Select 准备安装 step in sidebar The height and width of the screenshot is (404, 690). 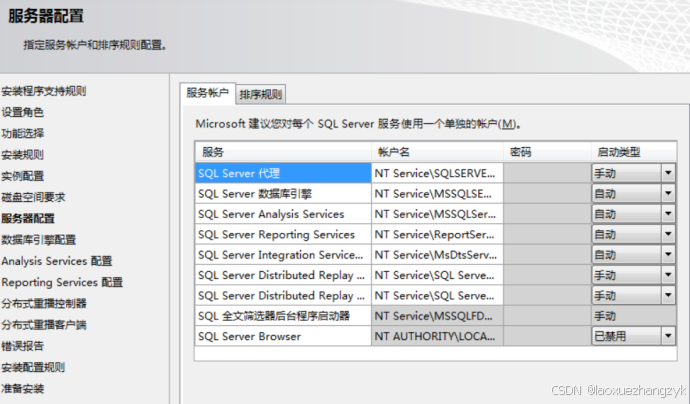coord(22,389)
